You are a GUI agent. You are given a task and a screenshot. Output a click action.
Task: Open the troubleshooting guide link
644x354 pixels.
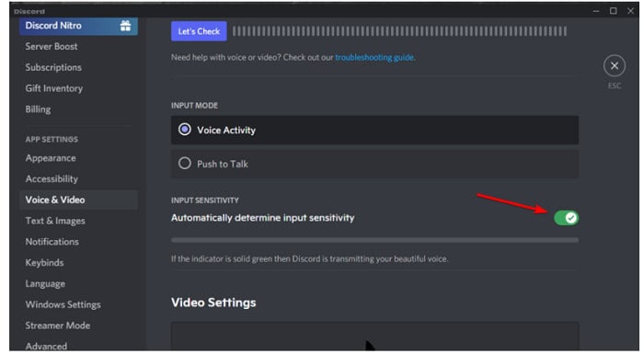(x=374, y=58)
